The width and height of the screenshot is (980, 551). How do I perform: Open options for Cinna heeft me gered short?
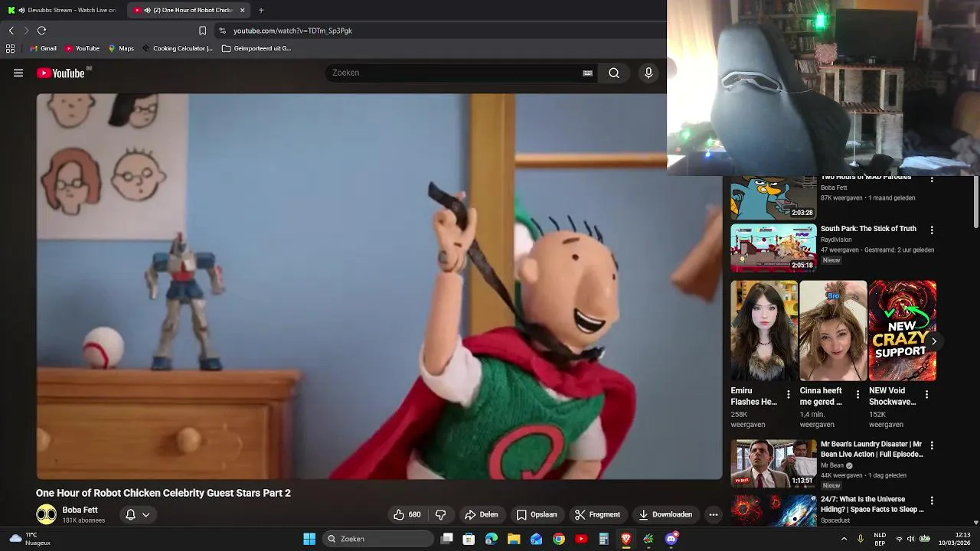[x=857, y=395]
